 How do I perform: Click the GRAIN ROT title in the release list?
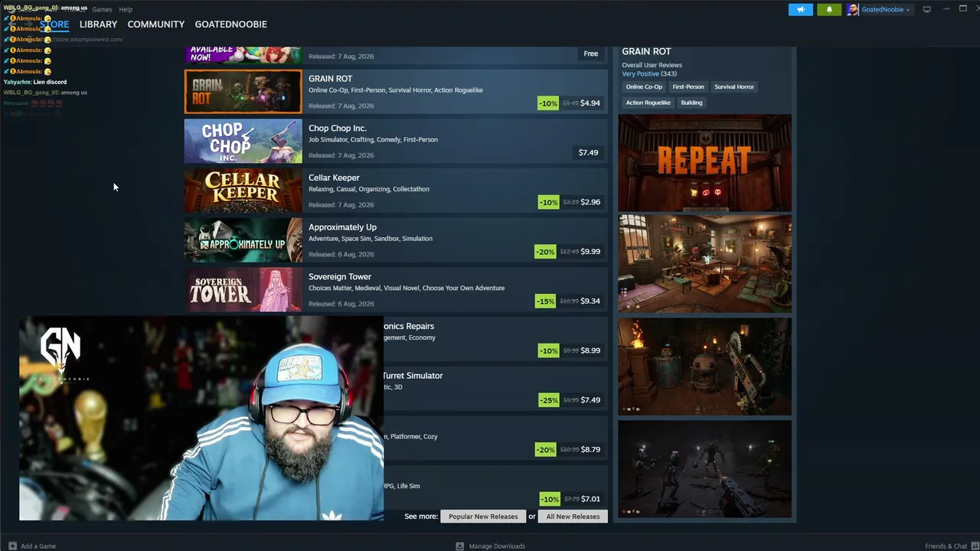pos(330,79)
